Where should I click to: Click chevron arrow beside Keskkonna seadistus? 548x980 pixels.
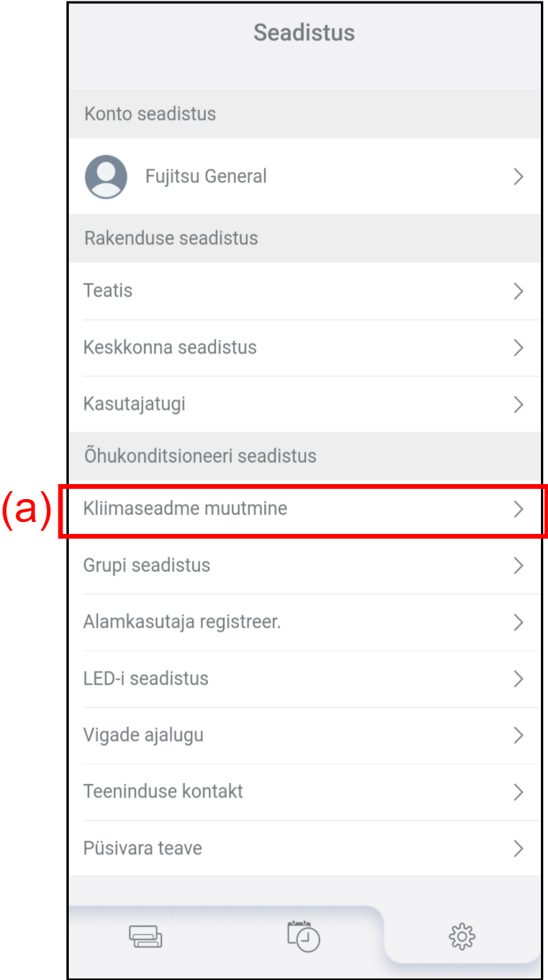[x=519, y=347]
